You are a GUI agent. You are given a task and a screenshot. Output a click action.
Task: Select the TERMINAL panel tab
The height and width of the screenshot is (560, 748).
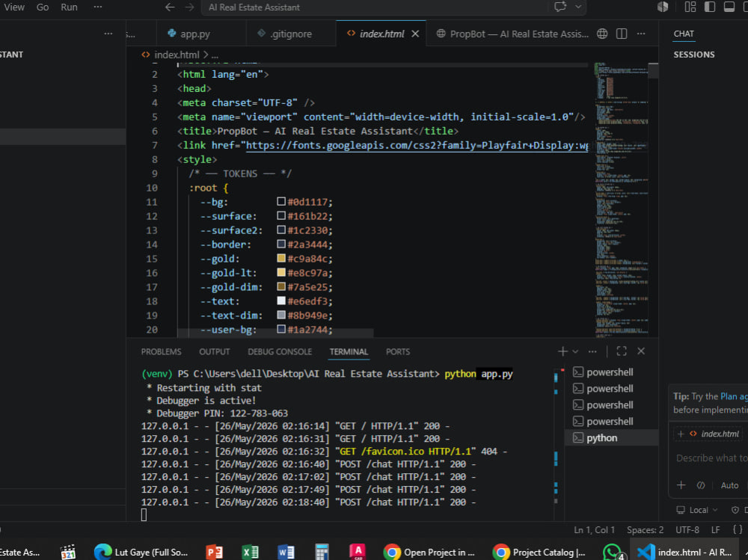[x=349, y=351]
